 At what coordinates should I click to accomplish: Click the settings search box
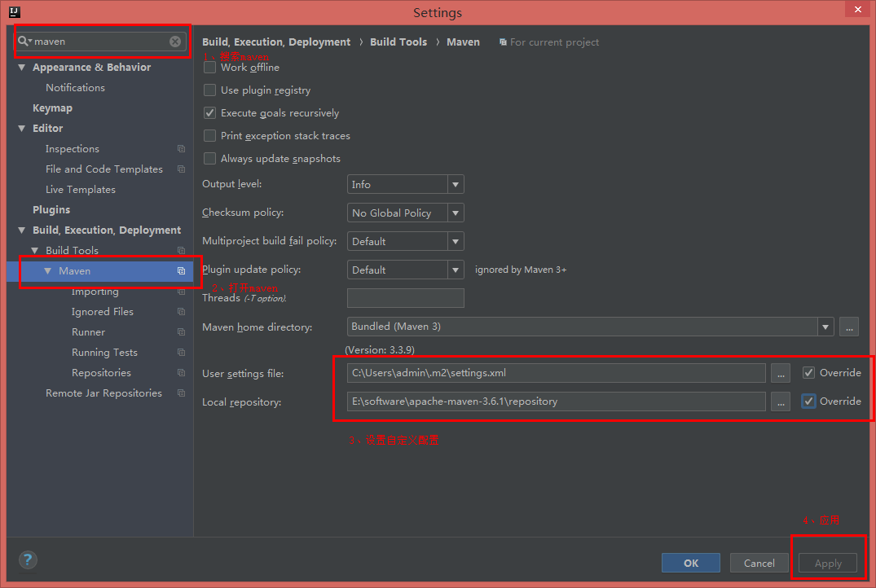100,42
